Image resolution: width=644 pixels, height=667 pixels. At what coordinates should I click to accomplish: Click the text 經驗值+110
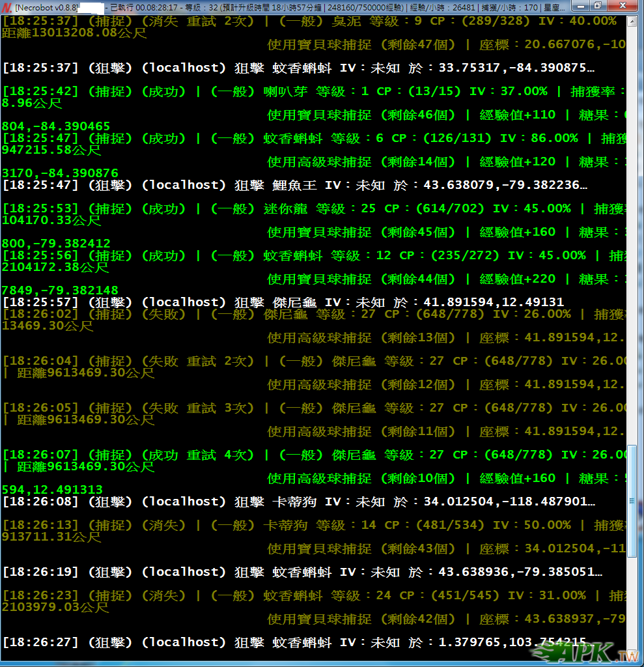[518, 115]
